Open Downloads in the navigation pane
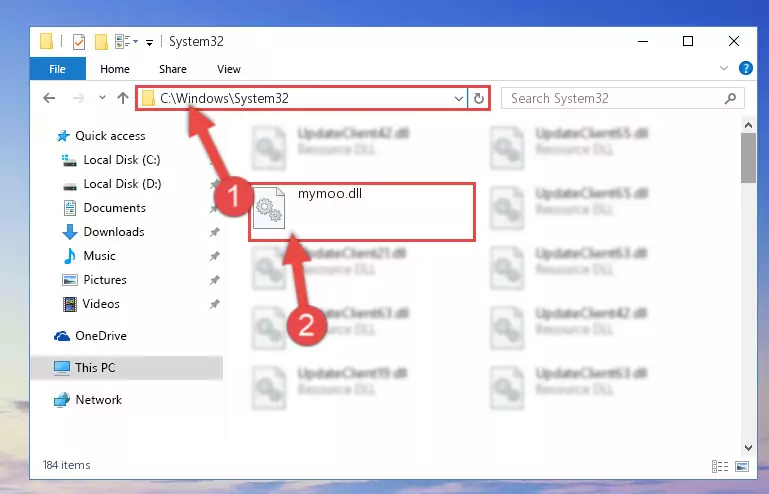The height and width of the screenshot is (494, 769). (x=114, y=232)
